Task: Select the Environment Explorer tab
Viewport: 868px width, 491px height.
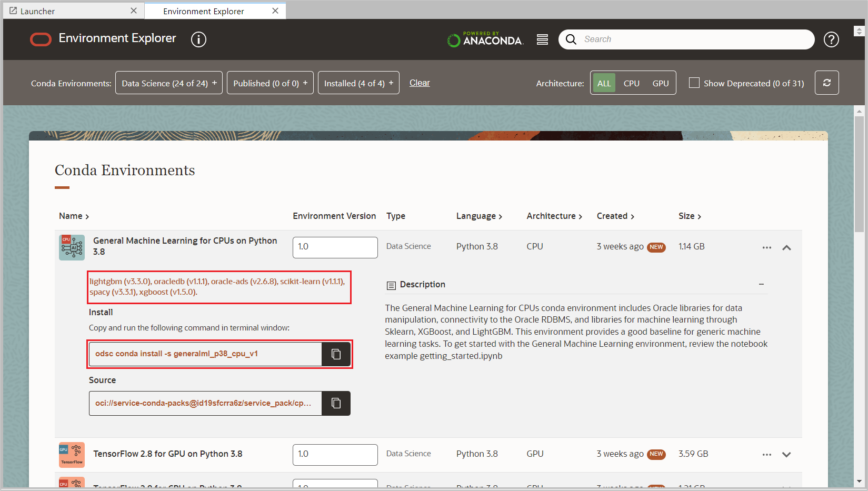Action: coord(215,11)
